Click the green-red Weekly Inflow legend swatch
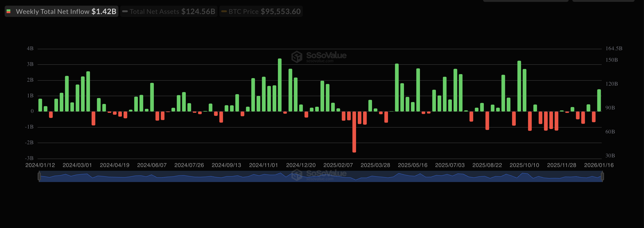Image resolution: width=644 pixels, height=228 pixels. [8, 11]
